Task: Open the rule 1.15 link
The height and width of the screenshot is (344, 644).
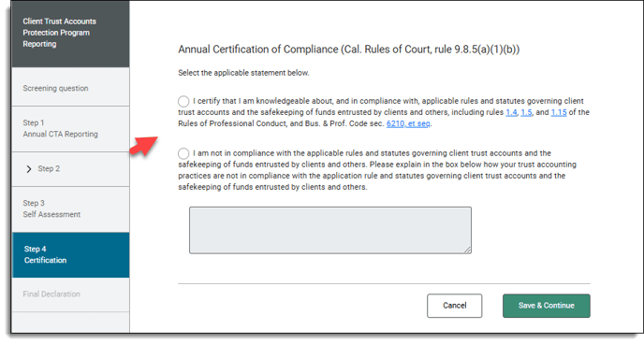Action: coord(559,112)
